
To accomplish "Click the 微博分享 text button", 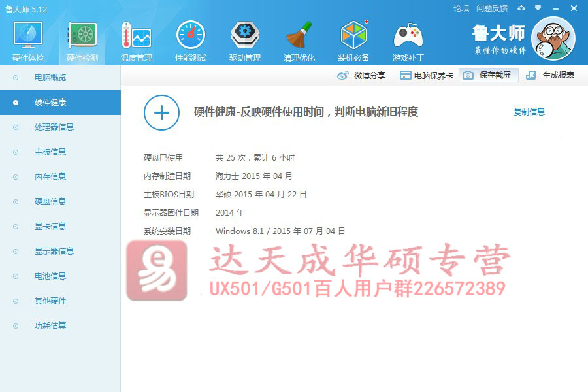I will 370,75.
